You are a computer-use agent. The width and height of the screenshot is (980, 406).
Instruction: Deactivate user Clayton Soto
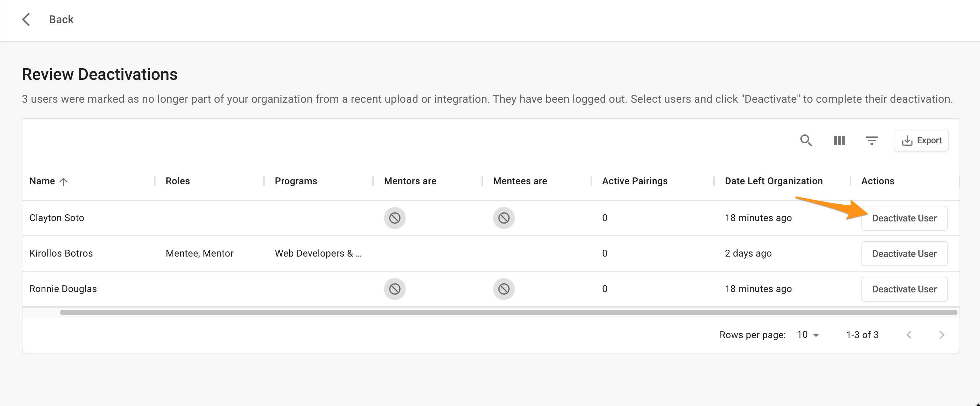[904, 218]
